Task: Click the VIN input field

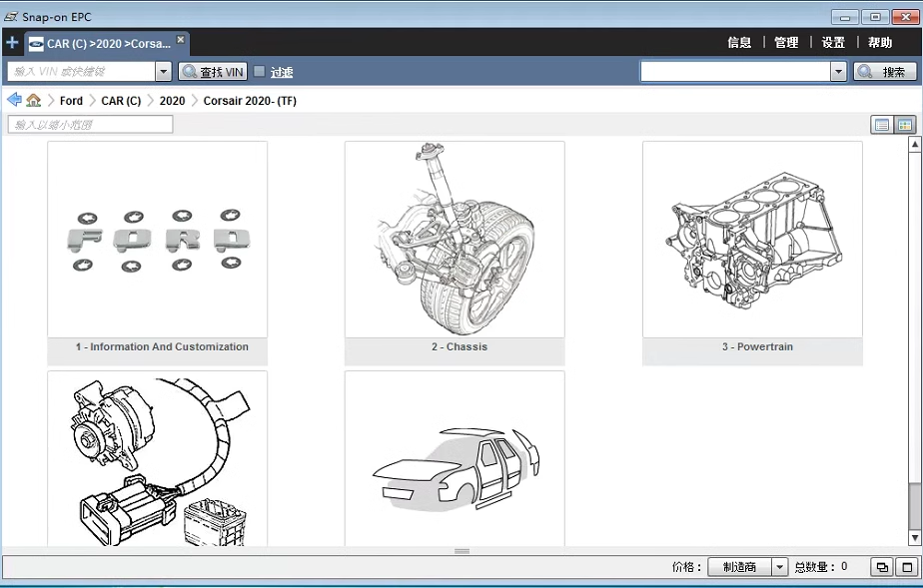Action: (x=82, y=72)
